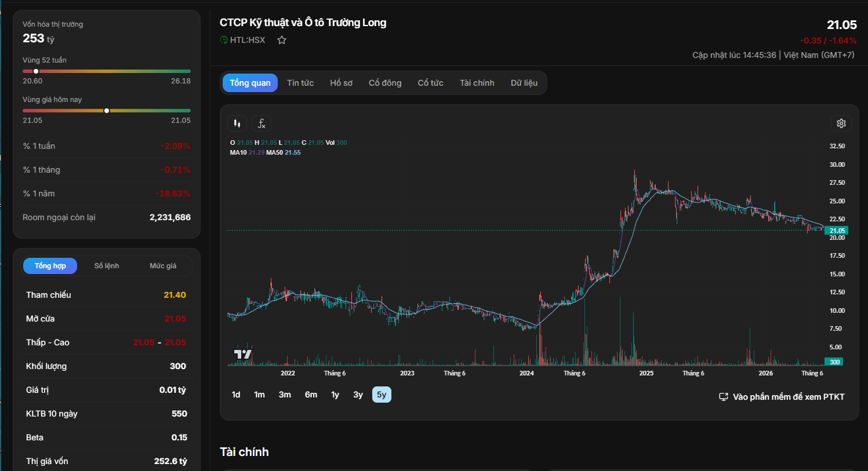
Task: Click the 21.05 price label on chart axis
Action: point(837,231)
